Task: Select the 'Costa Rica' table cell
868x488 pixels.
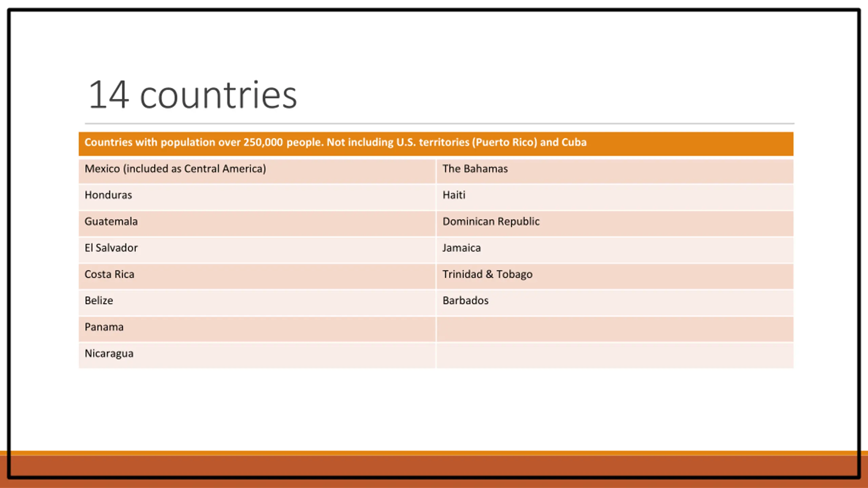Action: click(257, 277)
